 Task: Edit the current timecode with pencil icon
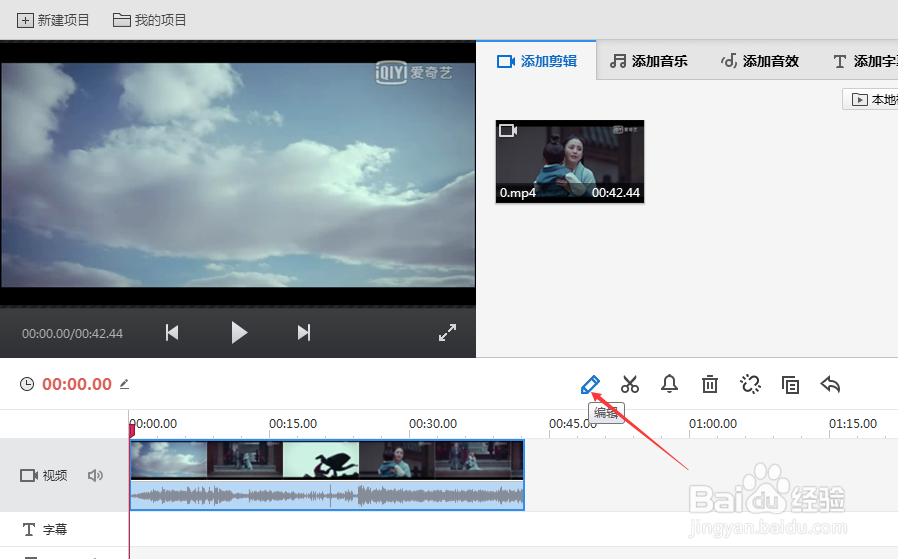pyautogui.click(x=124, y=384)
